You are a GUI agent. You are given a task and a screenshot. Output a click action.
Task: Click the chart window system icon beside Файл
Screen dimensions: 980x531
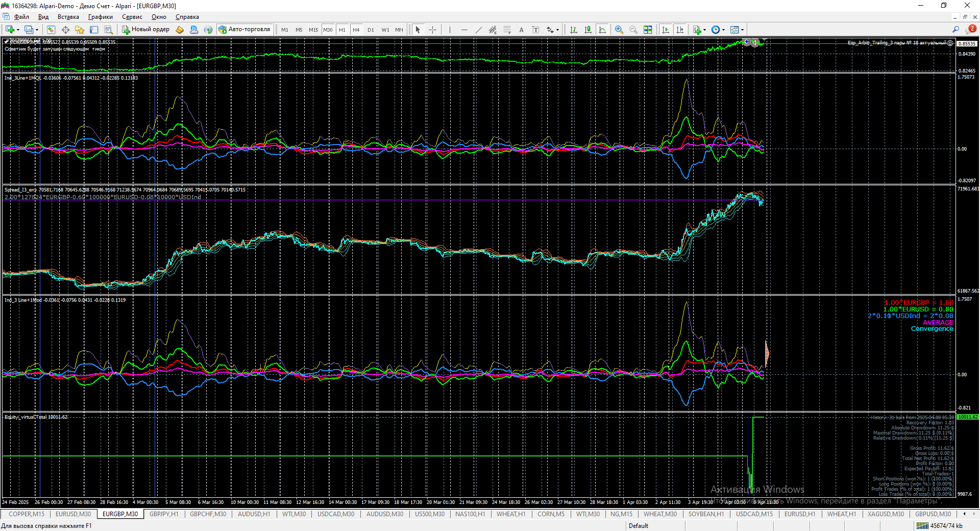coord(6,17)
